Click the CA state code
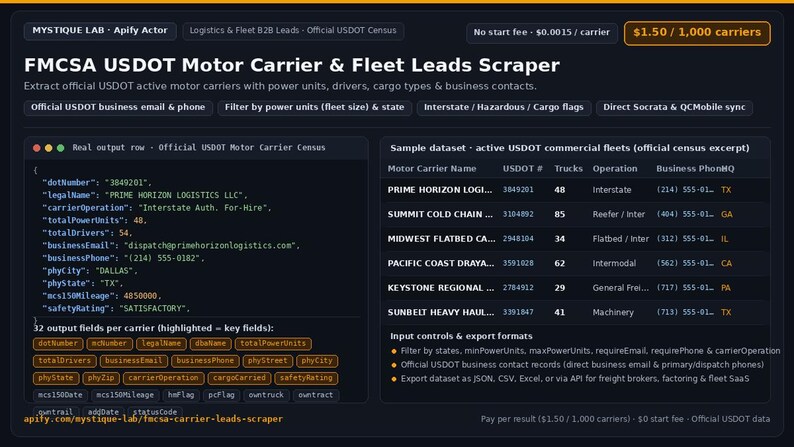 (727, 263)
